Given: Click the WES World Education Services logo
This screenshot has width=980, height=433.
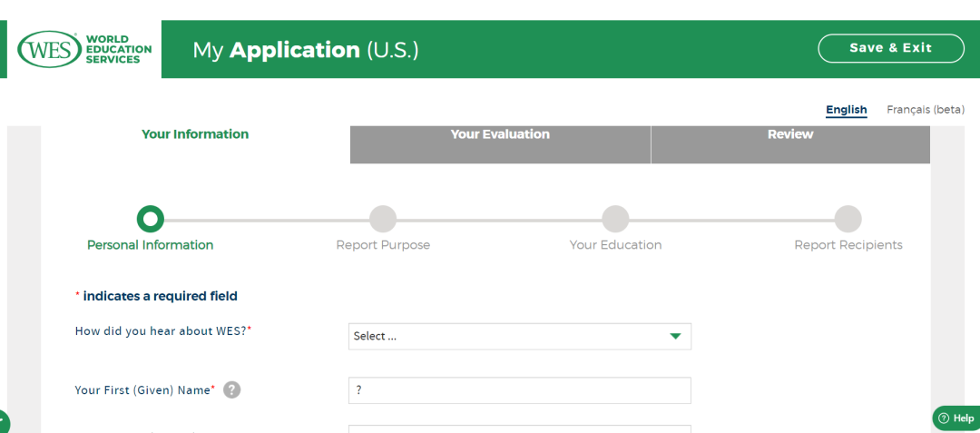Looking at the screenshot, I should [x=84, y=49].
